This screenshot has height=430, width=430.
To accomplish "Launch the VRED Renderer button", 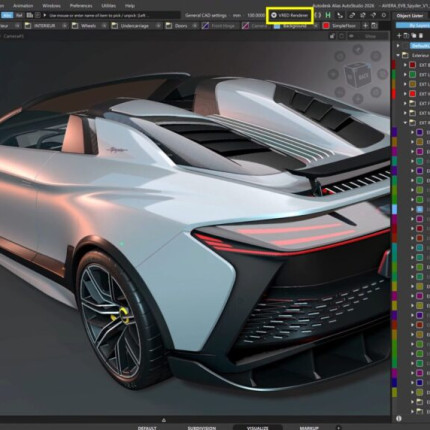I will [290, 15].
